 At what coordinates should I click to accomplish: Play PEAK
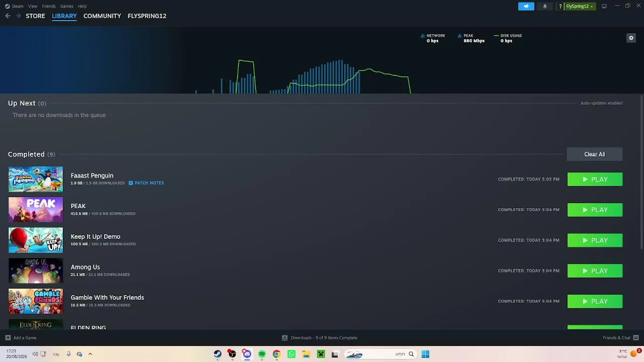click(595, 210)
